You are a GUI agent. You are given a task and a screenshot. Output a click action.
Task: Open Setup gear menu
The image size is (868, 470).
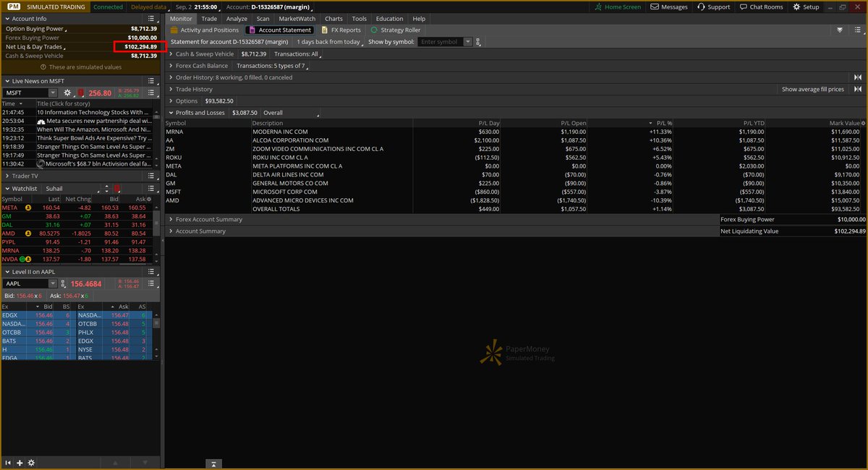(x=806, y=7)
